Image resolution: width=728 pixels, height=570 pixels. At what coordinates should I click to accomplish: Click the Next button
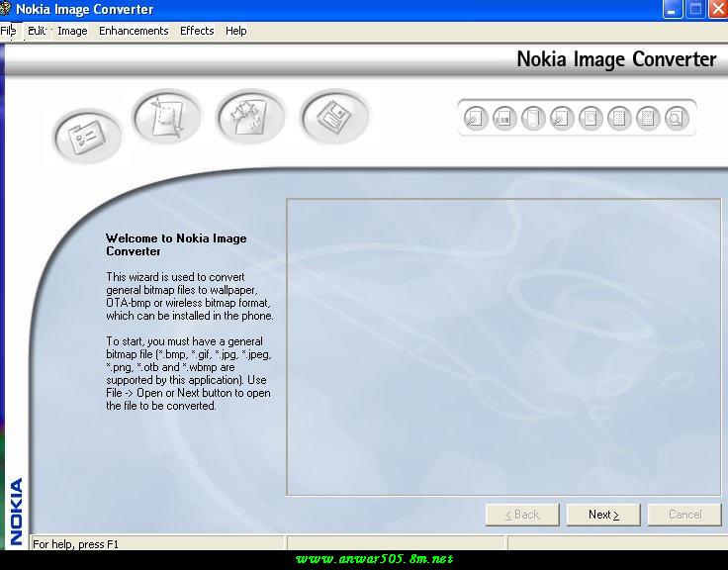[603, 515]
